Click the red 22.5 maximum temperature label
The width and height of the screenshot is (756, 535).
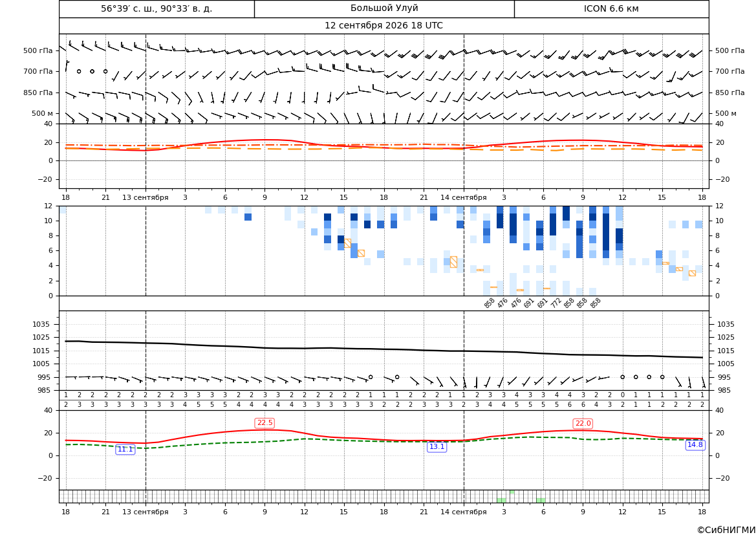pos(265,423)
